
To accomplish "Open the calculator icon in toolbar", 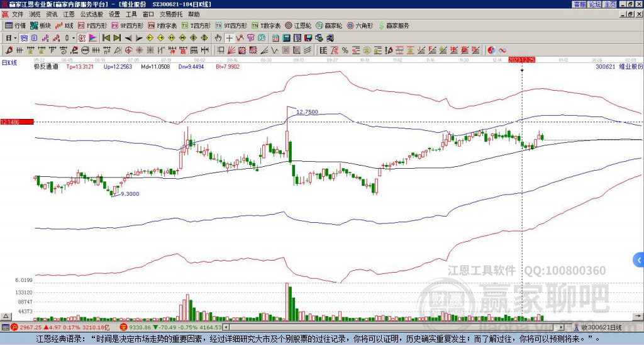I will point(287,38).
